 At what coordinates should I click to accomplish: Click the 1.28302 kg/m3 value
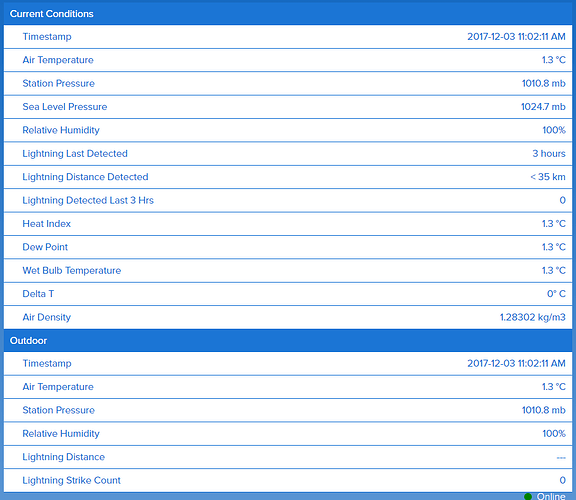[x=532, y=317]
